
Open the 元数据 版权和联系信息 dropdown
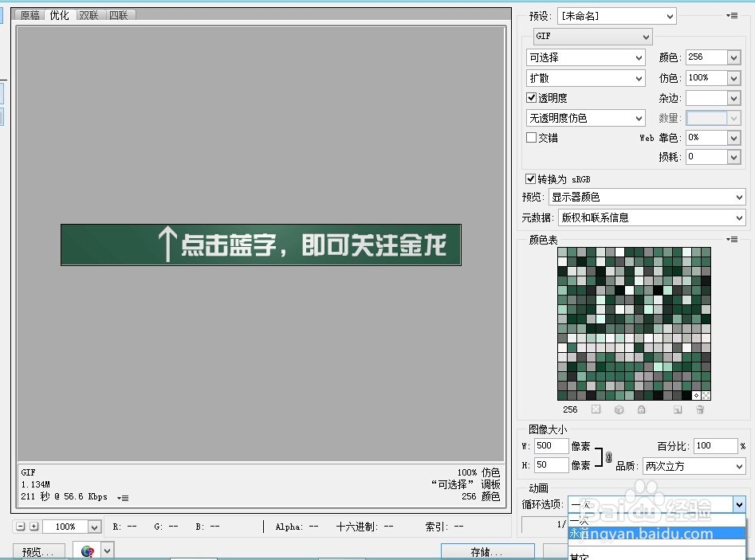[652, 218]
